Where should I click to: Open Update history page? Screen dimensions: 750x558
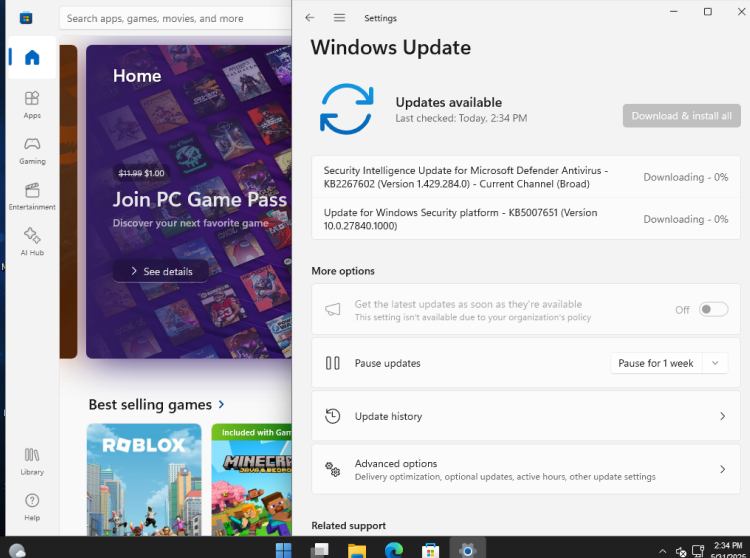(x=526, y=416)
